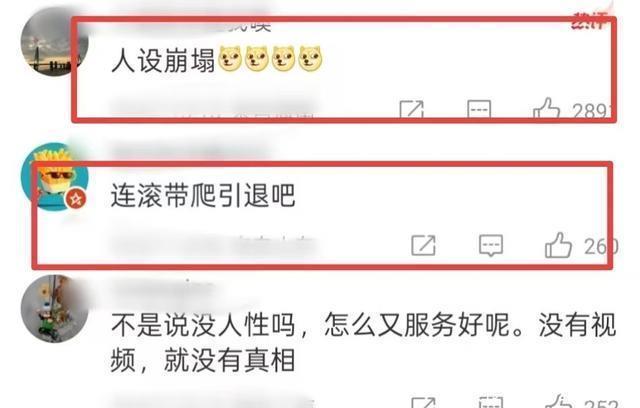Viewport: 640px width, 408px height.
Task: Open the 不是说没人性吗 comment text
Action: [363, 343]
